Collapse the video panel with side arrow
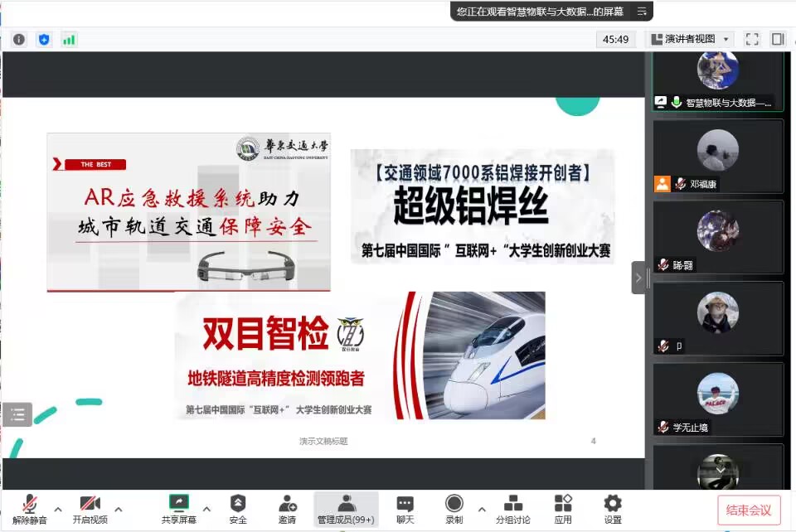This screenshot has width=796, height=532. pos(638,278)
